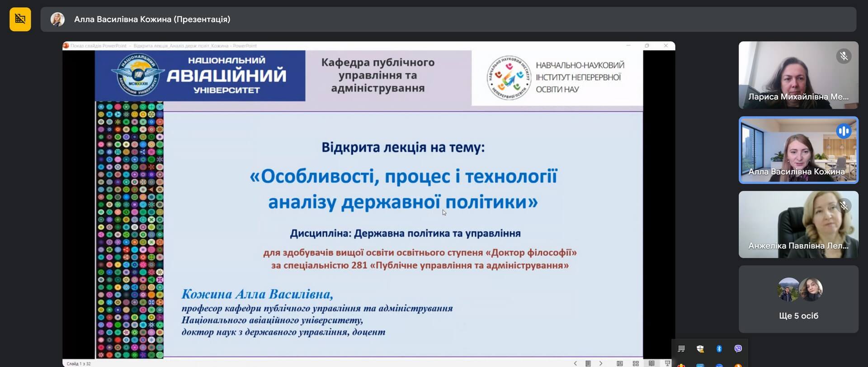This screenshot has width=868, height=367.
Task: Click the presenter avatar in the title bar
Action: [x=57, y=19]
